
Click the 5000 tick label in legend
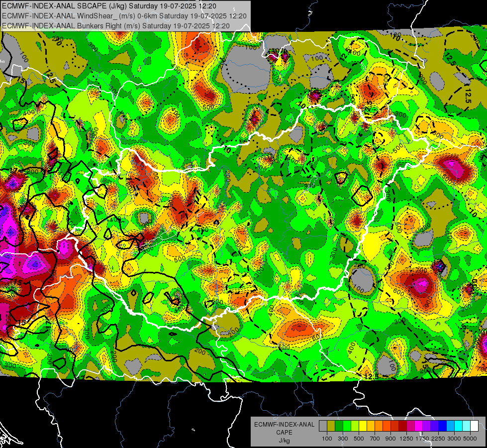tap(470, 439)
